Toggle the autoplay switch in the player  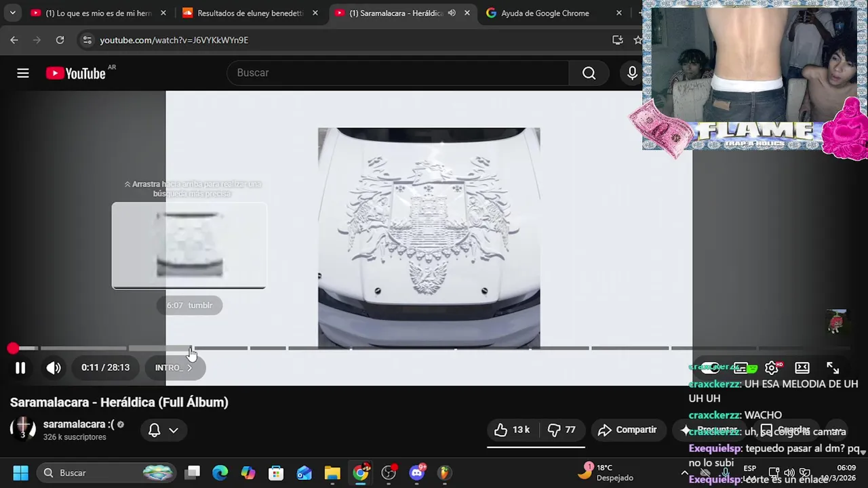711,367
